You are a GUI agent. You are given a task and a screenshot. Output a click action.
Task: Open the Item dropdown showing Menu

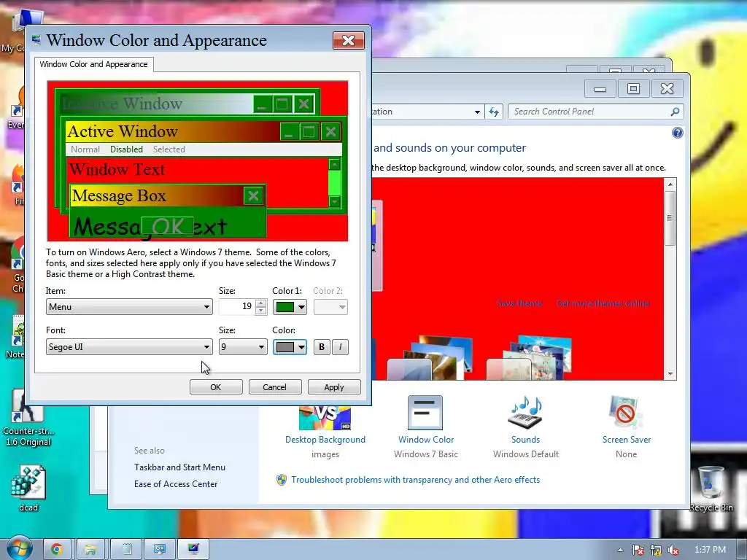coord(129,307)
